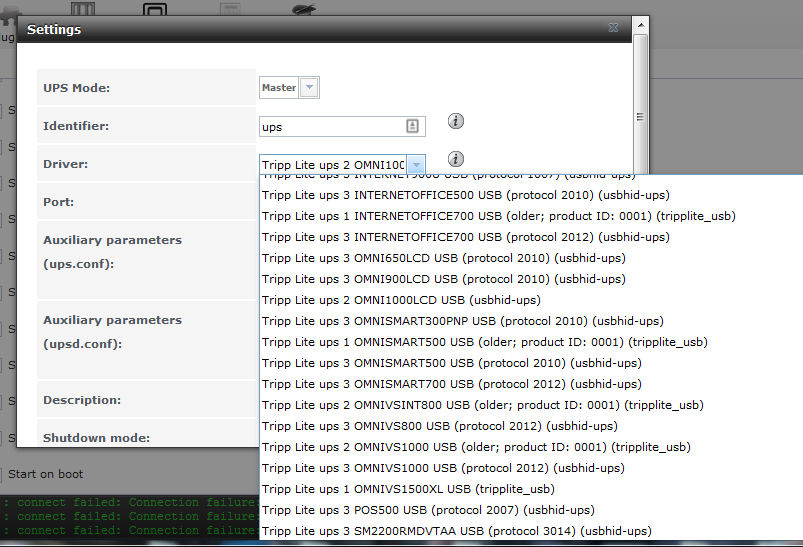The width and height of the screenshot is (803, 547).
Task: Close the Settings dialog
Action: click(x=613, y=28)
